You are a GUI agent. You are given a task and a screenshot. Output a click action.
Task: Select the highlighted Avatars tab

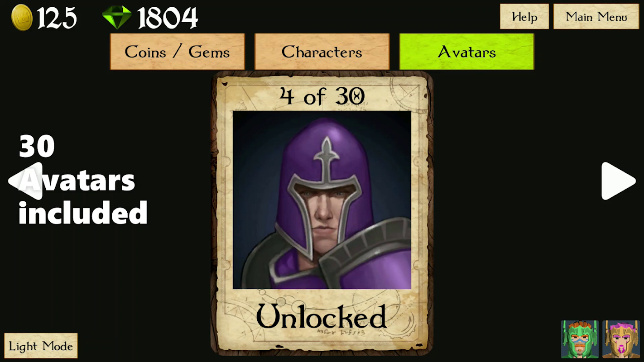tap(466, 52)
